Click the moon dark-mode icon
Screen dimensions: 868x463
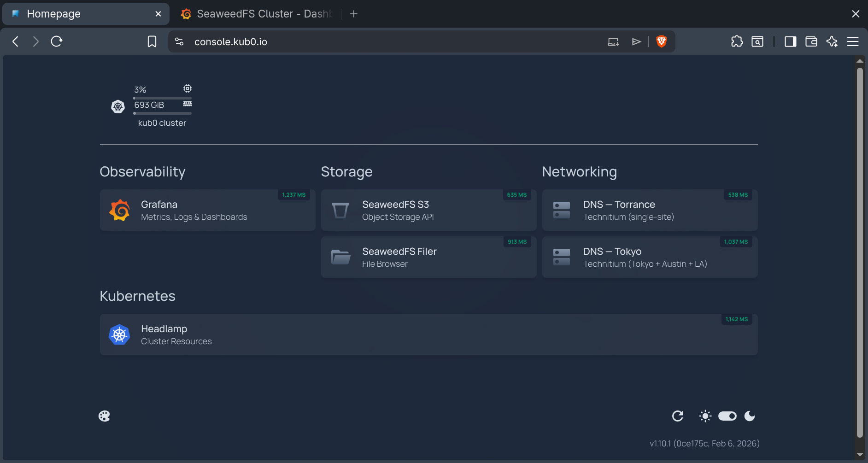750,416
